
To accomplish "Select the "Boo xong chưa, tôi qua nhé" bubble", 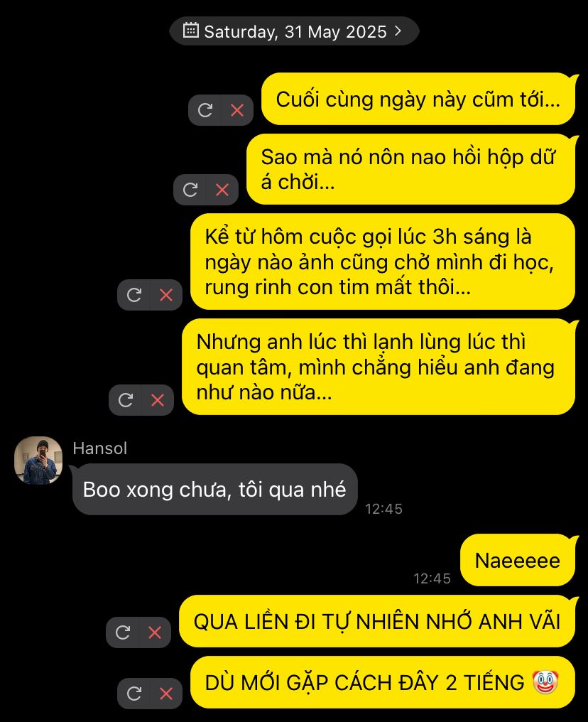I will pos(215,490).
